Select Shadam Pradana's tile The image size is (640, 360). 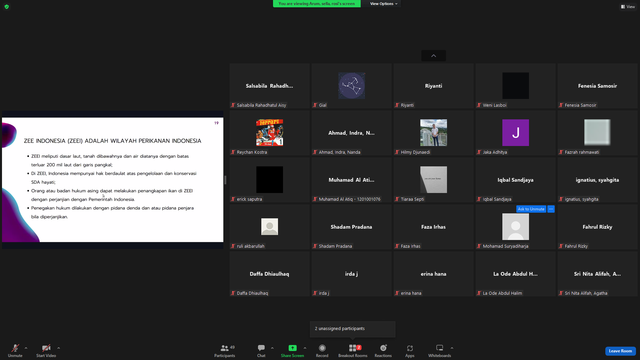(351, 227)
